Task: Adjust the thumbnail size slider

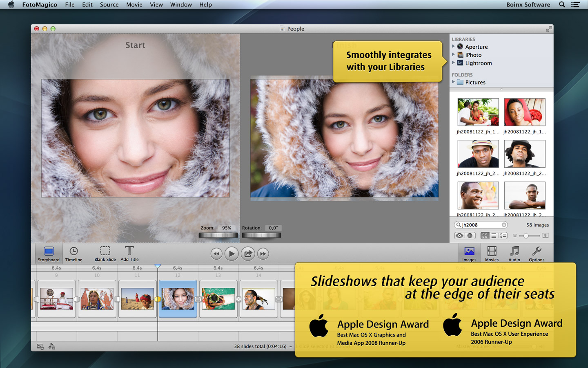Action: [x=526, y=236]
